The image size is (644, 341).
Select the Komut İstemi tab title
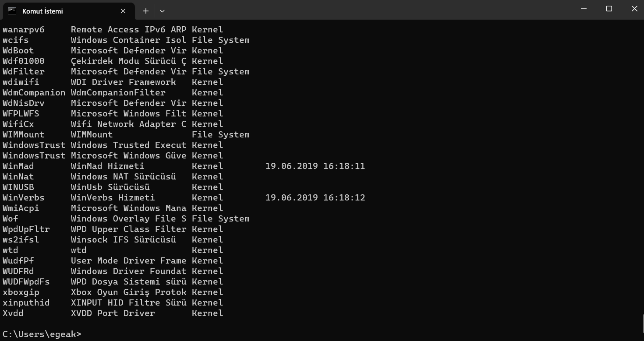(x=42, y=11)
